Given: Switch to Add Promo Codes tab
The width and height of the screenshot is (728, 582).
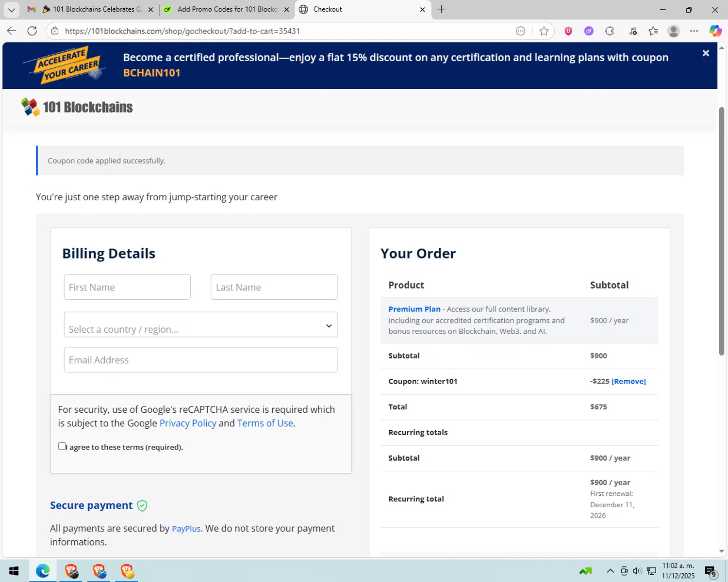Looking at the screenshot, I should pos(227,9).
